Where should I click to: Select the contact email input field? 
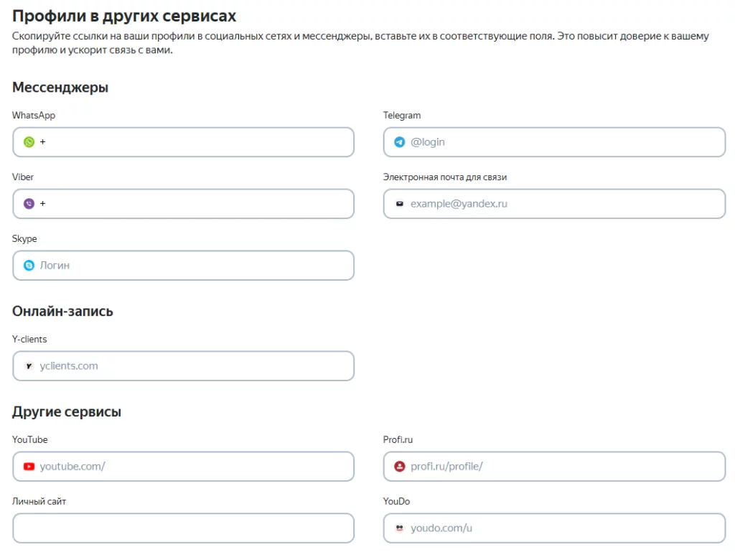[563, 204]
